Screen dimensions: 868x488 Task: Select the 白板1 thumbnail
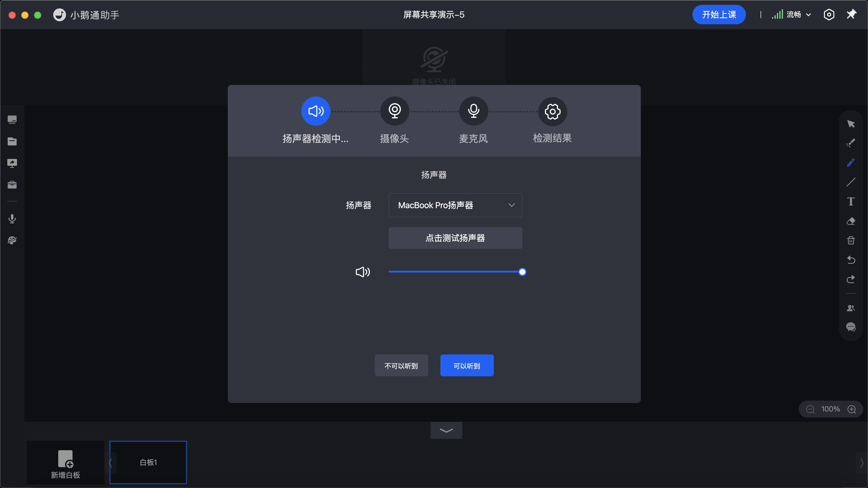pyautogui.click(x=148, y=463)
